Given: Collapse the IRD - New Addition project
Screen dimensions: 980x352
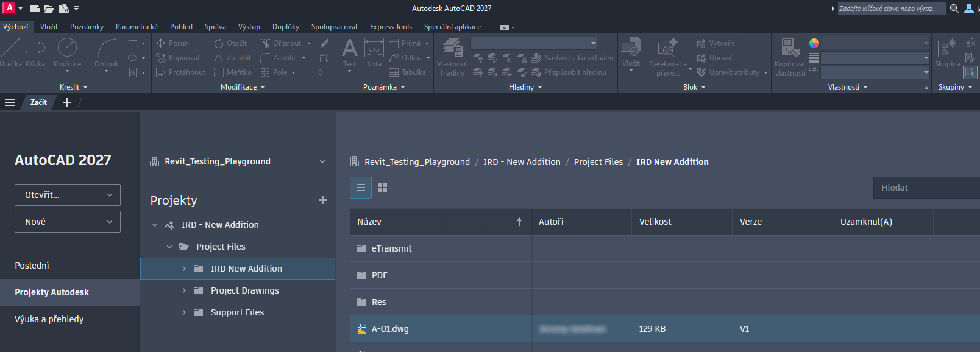Looking at the screenshot, I should click(155, 225).
